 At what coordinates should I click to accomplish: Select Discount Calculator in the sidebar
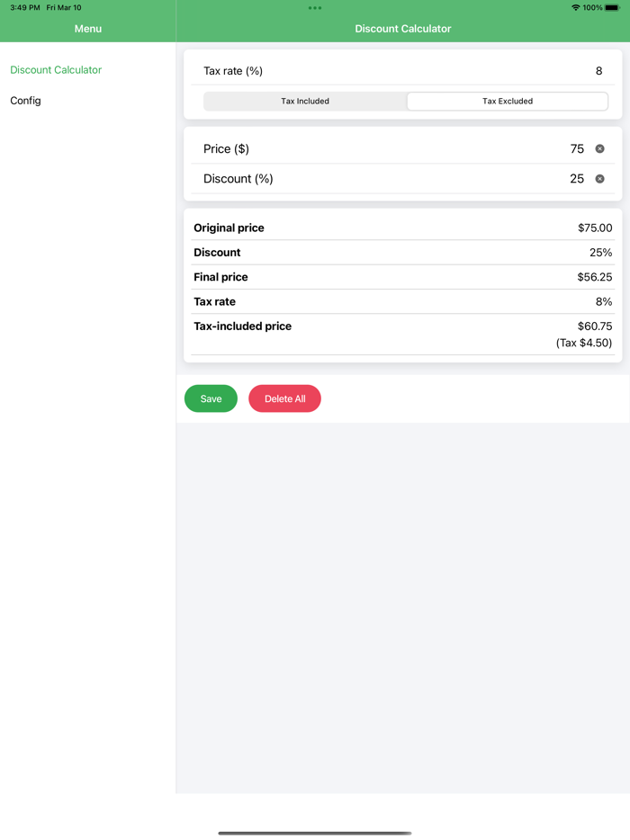[55, 69]
